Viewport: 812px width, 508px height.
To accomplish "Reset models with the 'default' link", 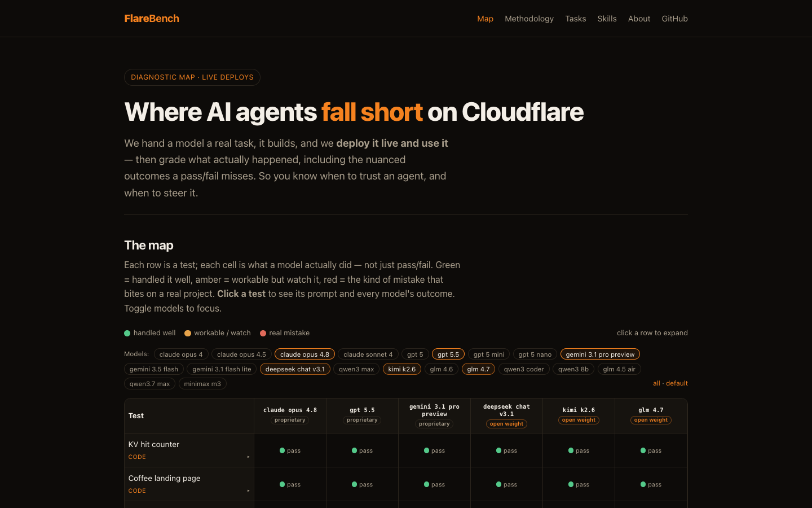I will (x=677, y=383).
